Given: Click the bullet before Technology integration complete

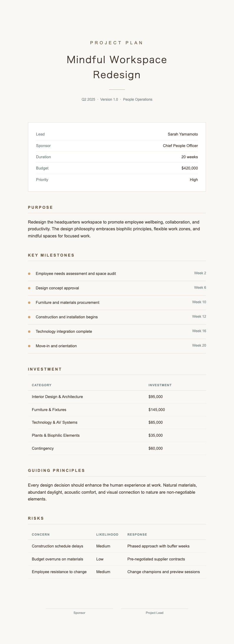Looking at the screenshot, I should coord(29,332).
